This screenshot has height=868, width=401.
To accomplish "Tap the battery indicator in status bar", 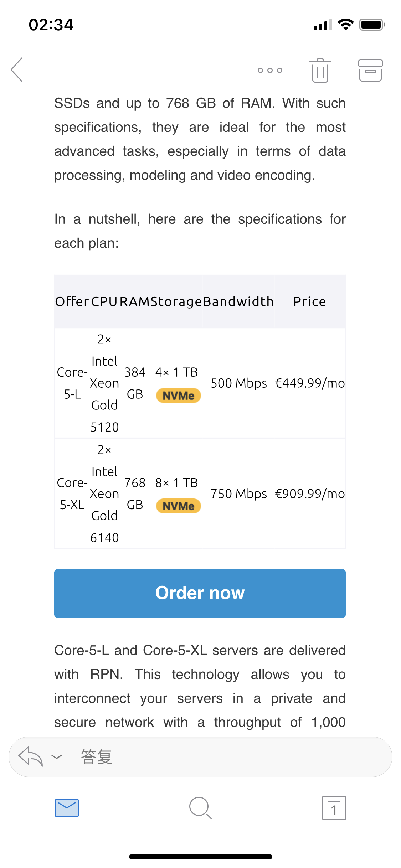I will point(372,25).
